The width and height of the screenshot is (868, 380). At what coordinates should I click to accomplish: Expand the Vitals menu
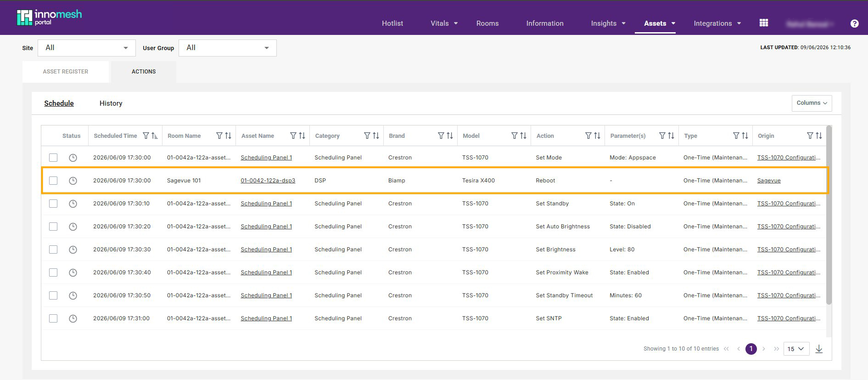[x=444, y=23]
